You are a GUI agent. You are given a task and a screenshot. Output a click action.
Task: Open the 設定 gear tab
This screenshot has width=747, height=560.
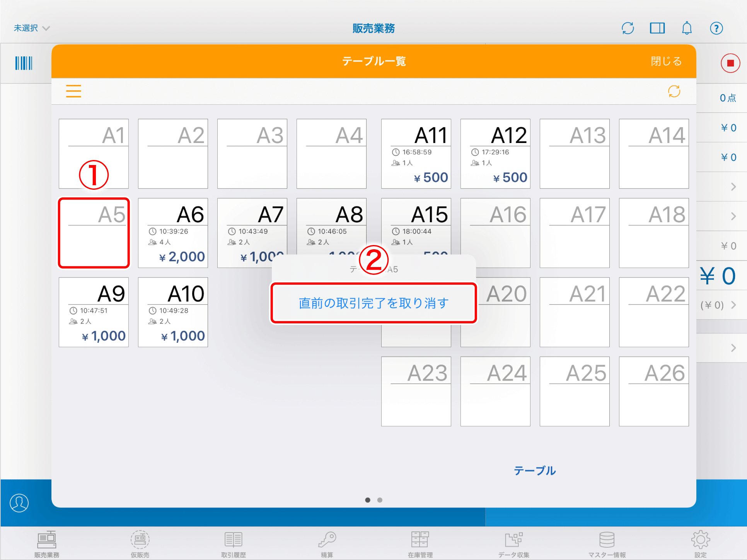pyautogui.click(x=701, y=544)
